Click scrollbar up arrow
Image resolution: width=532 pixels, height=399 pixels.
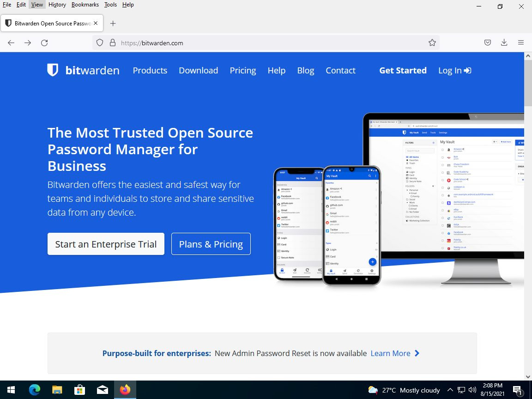528,56
